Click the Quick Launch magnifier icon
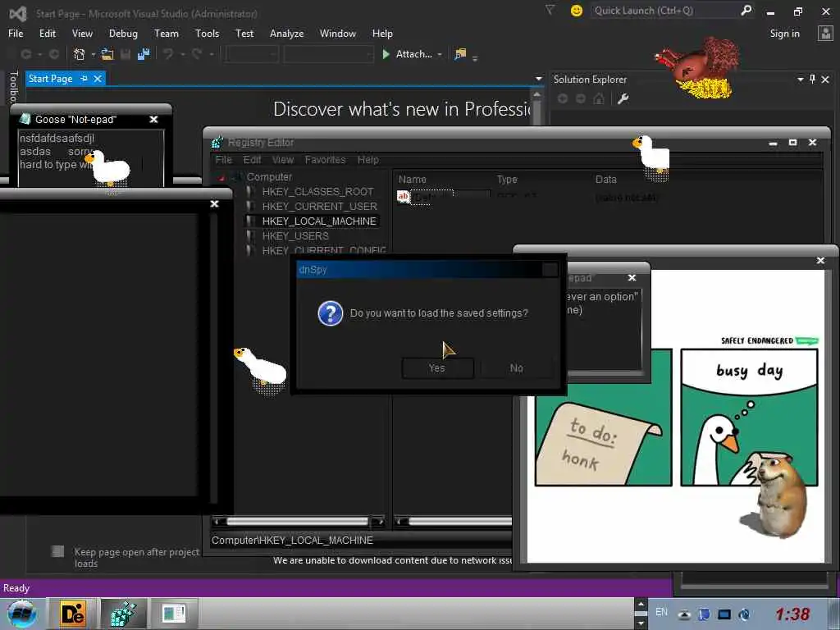The width and height of the screenshot is (840, 630). pyautogui.click(x=746, y=10)
